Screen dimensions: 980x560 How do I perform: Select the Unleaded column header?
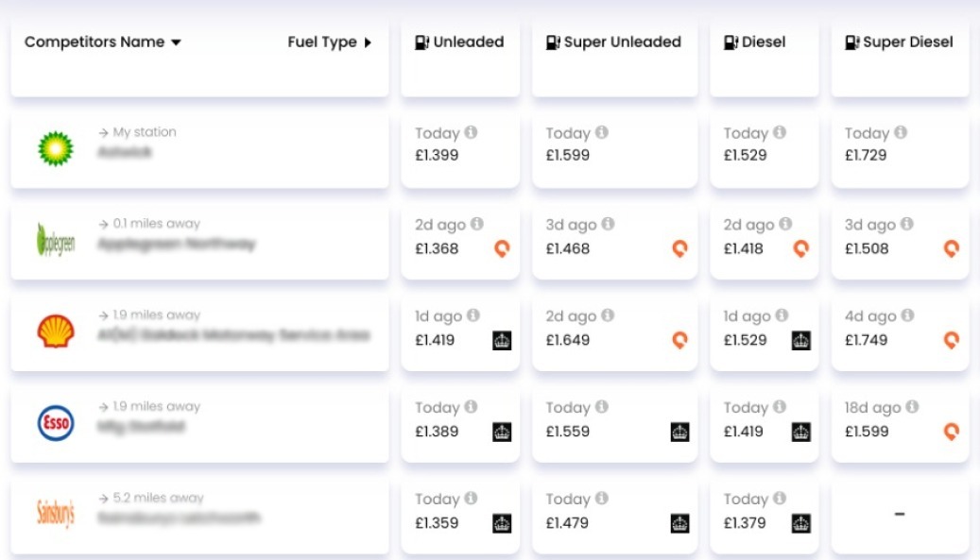pos(459,42)
